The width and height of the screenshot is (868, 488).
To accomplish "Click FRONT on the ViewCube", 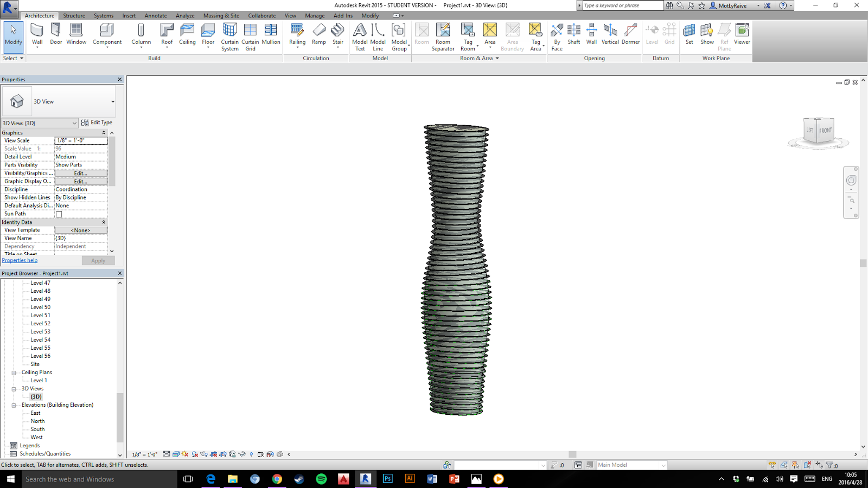I will click(x=825, y=130).
